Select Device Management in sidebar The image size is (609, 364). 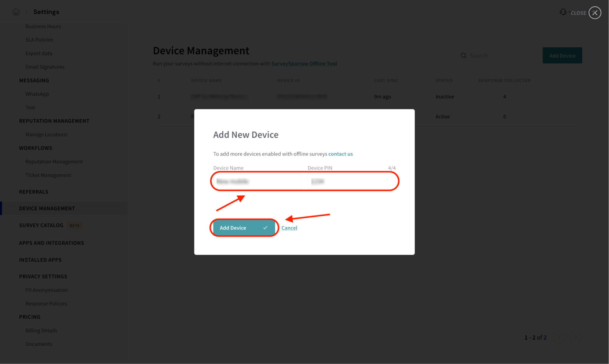(47, 208)
